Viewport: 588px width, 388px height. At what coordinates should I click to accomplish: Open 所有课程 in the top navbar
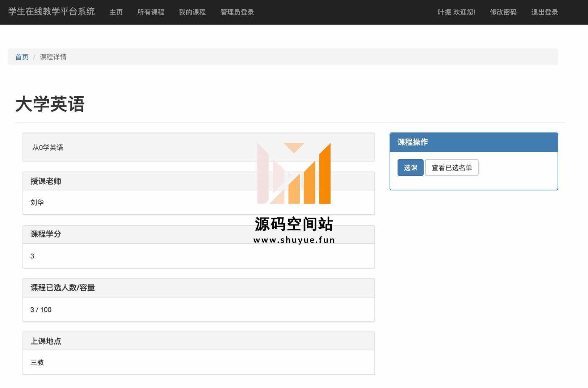[x=151, y=12]
